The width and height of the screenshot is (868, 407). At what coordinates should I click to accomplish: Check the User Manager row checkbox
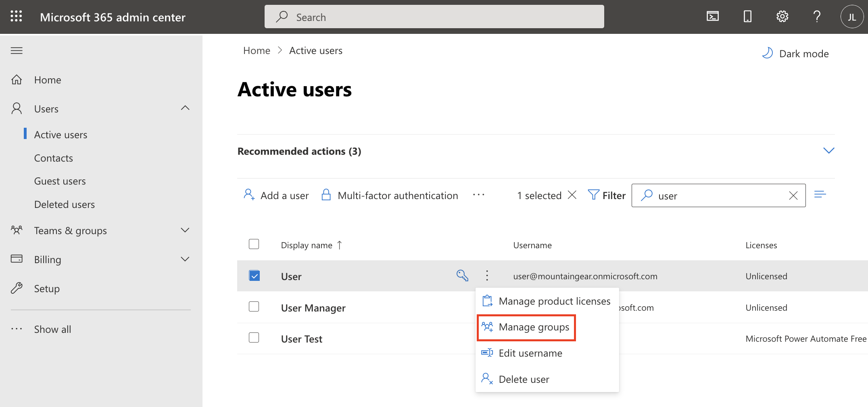click(254, 307)
